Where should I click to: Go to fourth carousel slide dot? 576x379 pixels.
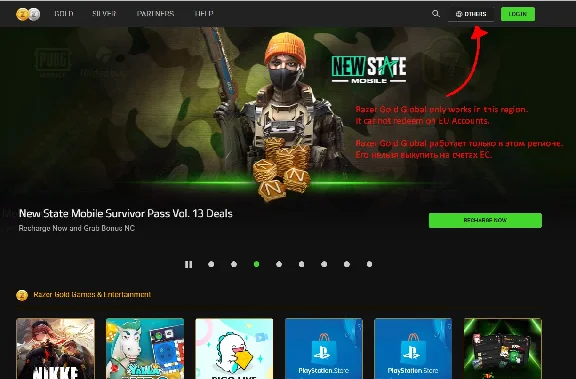(x=279, y=264)
